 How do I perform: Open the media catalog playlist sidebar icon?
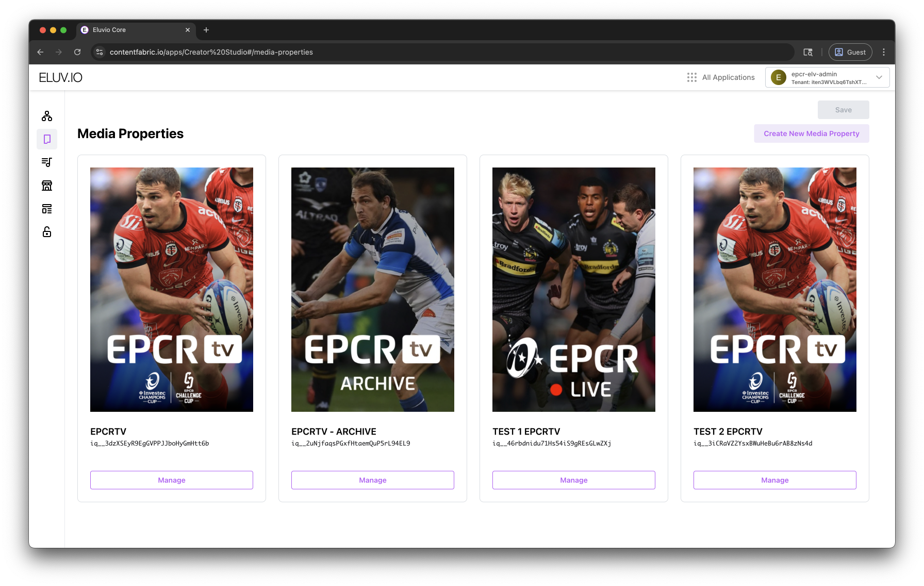(47, 162)
